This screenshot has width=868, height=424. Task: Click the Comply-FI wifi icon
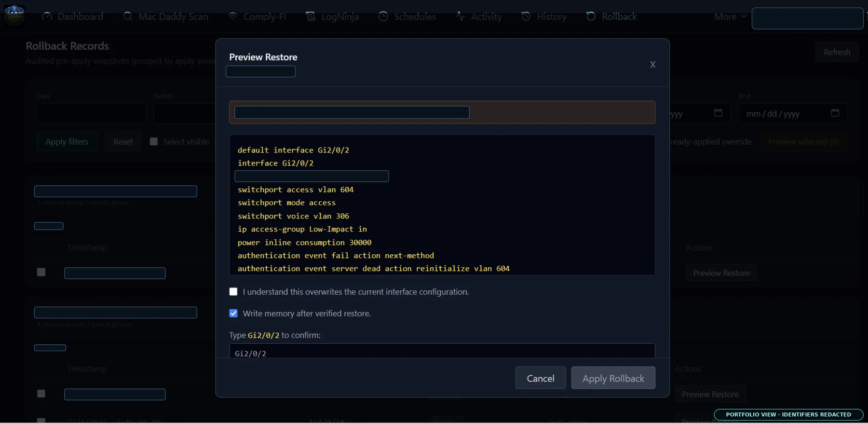click(x=232, y=16)
